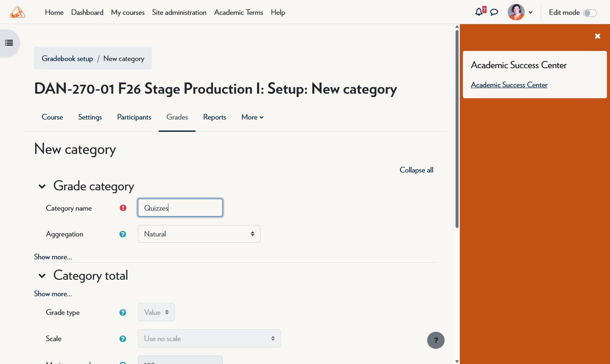The width and height of the screenshot is (610, 364).
Task: Click the Category name text field
Action: tap(180, 208)
